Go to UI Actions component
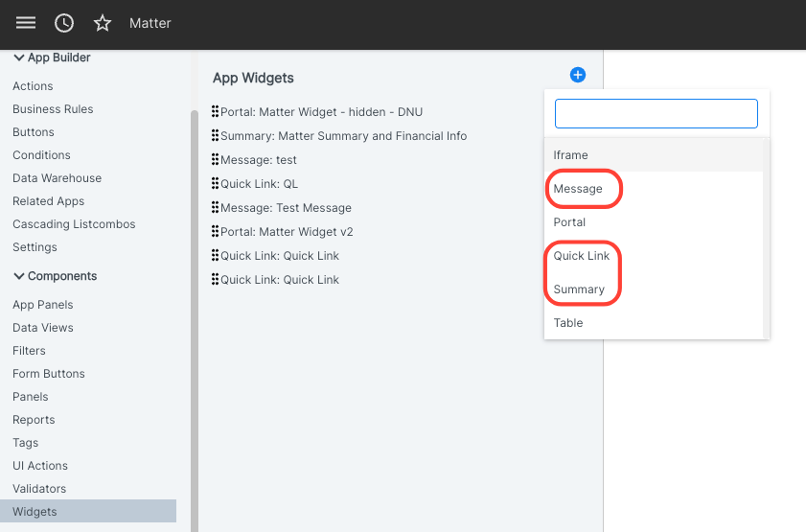This screenshot has width=806, height=532. 40,466
